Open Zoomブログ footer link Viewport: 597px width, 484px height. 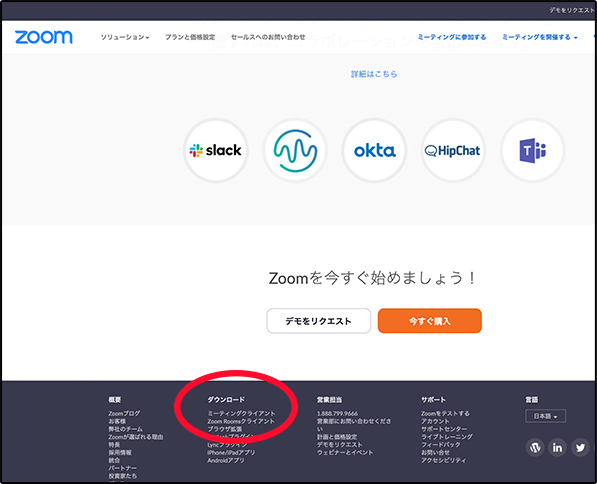(x=124, y=413)
